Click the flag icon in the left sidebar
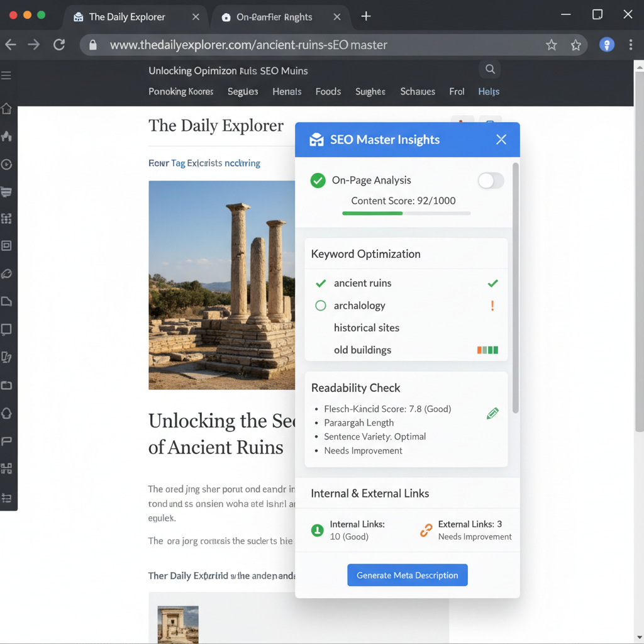Screen dimensions: 644x644 [x=6, y=441]
